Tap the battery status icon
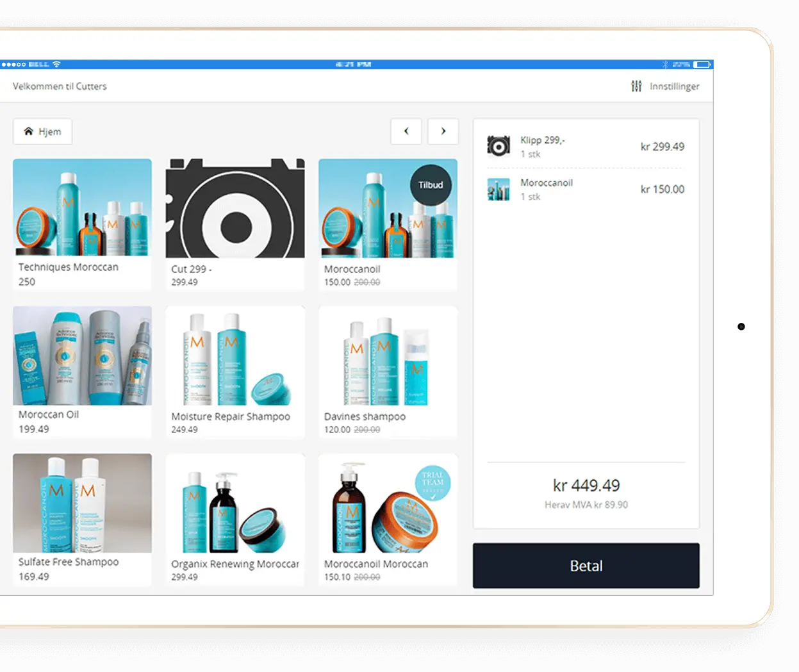This screenshot has height=672, width=799. click(702, 64)
